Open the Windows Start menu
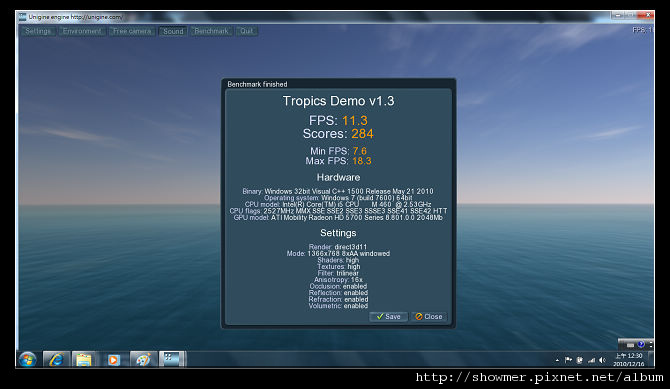This screenshot has width=670, height=389. tap(27, 360)
